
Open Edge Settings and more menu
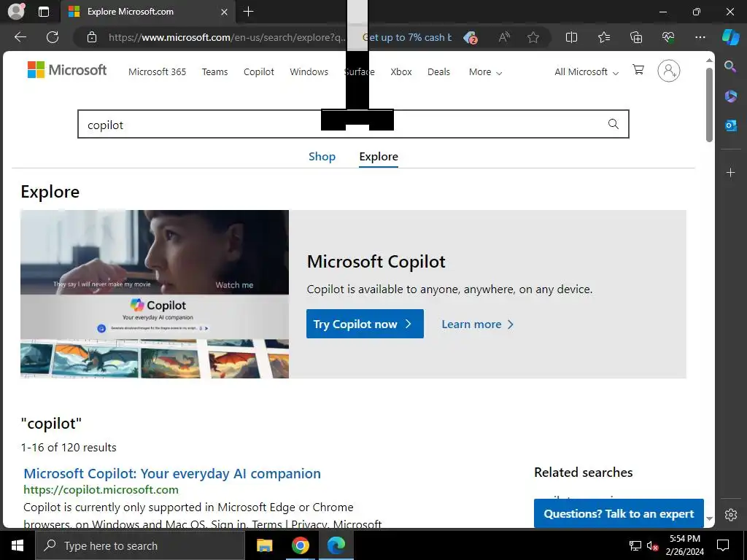[700, 37]
